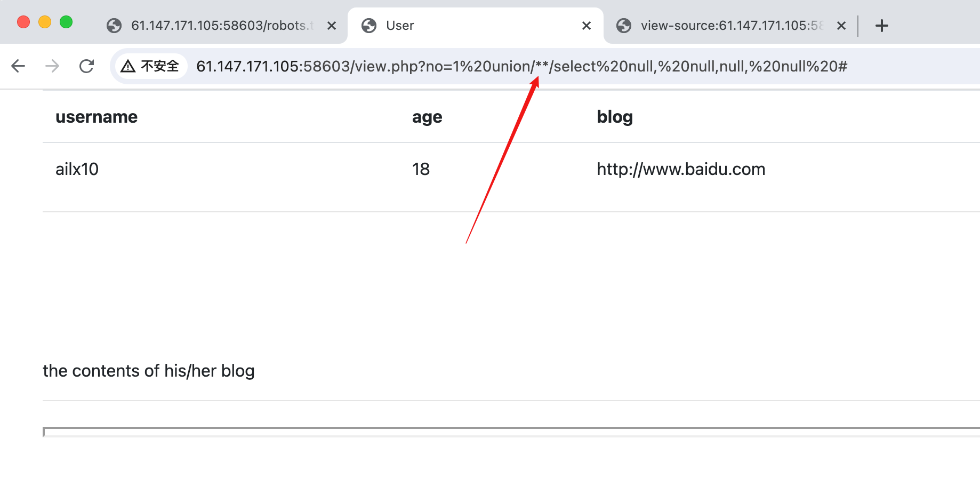Viewport: 980px width, 478px height.
Task: Close the robots.txt tab
Action: click(332, 26)
